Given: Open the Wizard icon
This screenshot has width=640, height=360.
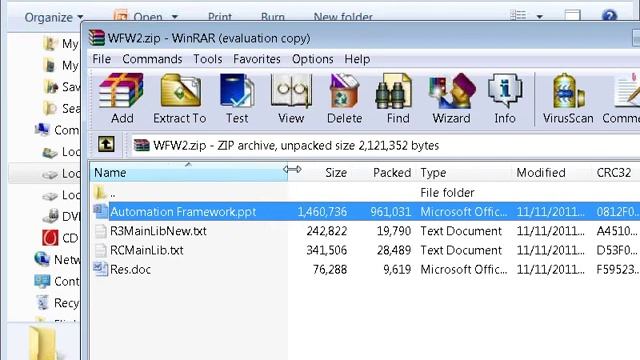Looking at the screenshot, I should [x=451, y=91].
